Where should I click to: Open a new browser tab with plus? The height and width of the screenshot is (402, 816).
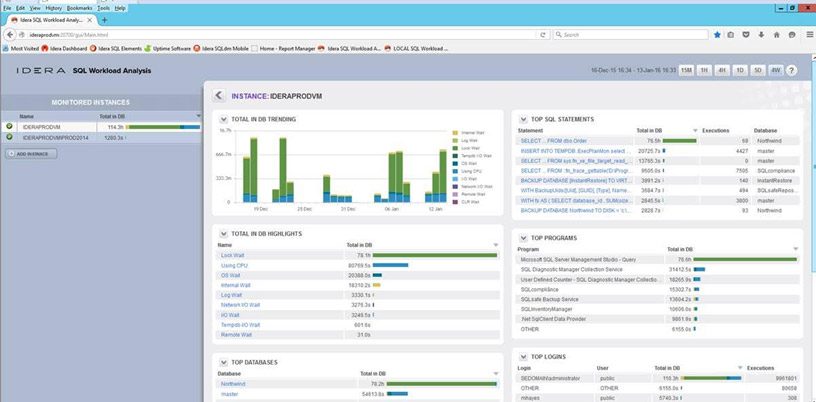click(x=104, y=20)
